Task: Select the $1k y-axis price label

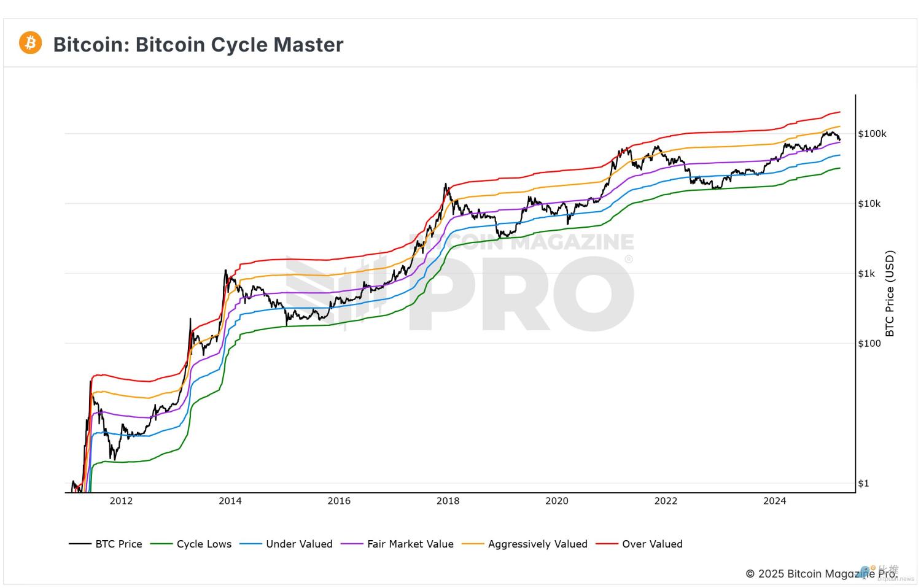Action: pos(866,274)
